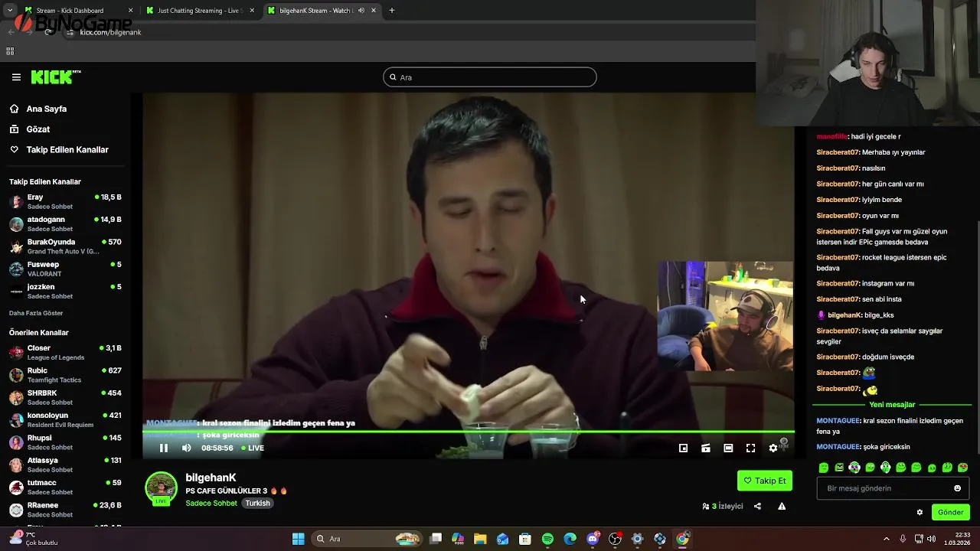Click the Turkish language tag

(x=257, y=503)
